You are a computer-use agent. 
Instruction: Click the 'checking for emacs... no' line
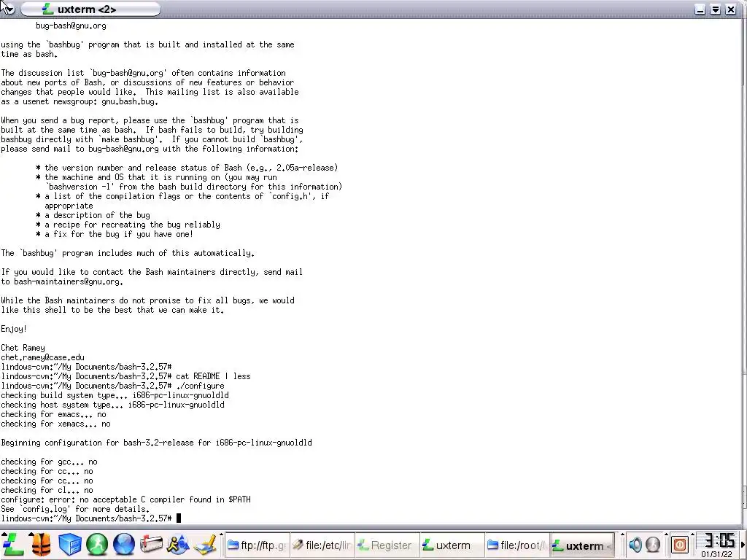coord(53,414)
